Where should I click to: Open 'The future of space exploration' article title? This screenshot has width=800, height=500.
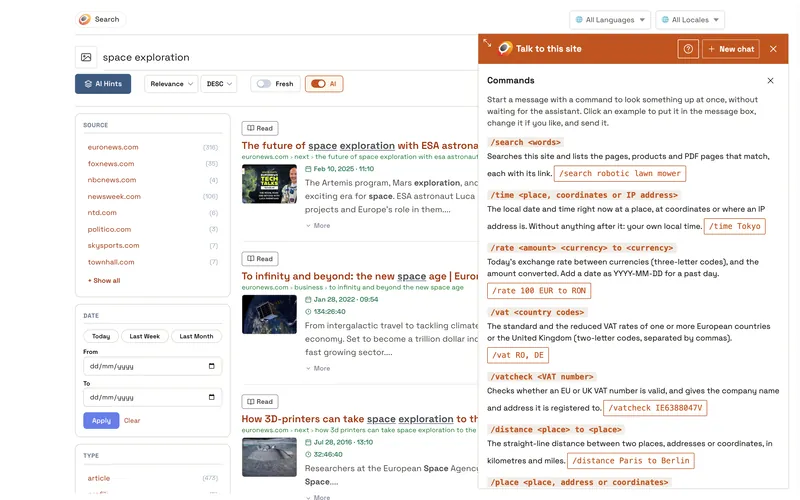[x=360, y=145]
